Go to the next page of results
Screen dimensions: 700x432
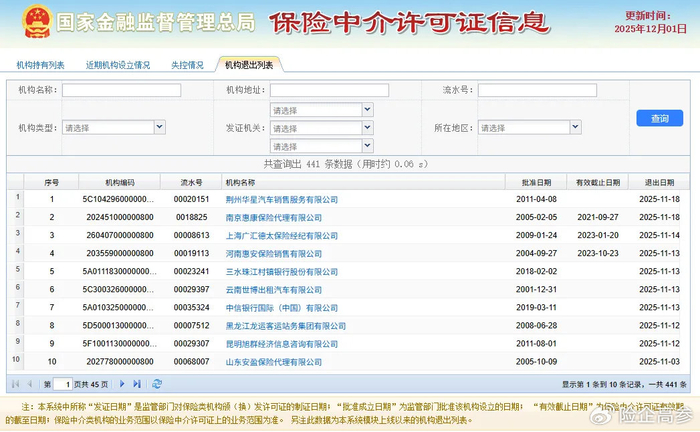123,383
